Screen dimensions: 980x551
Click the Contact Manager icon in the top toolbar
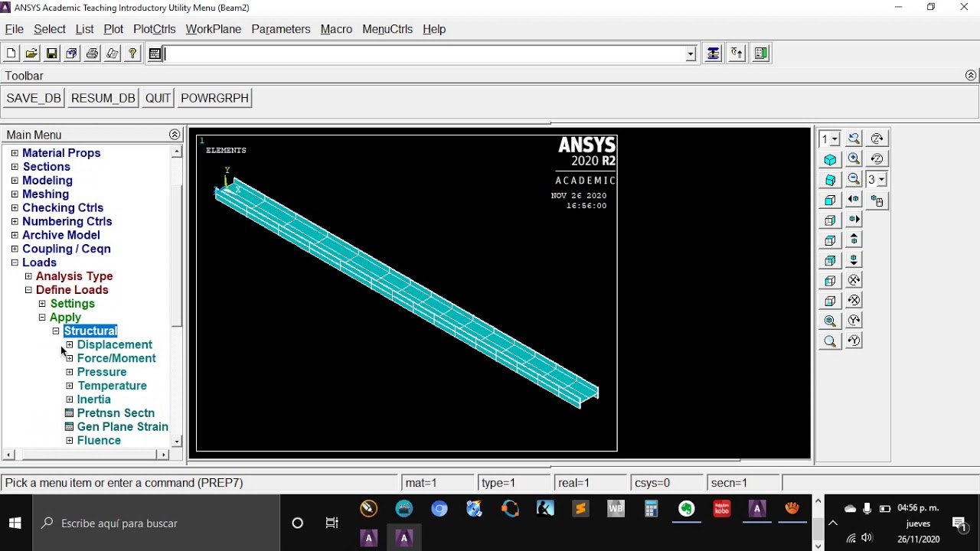pos(761,54)
